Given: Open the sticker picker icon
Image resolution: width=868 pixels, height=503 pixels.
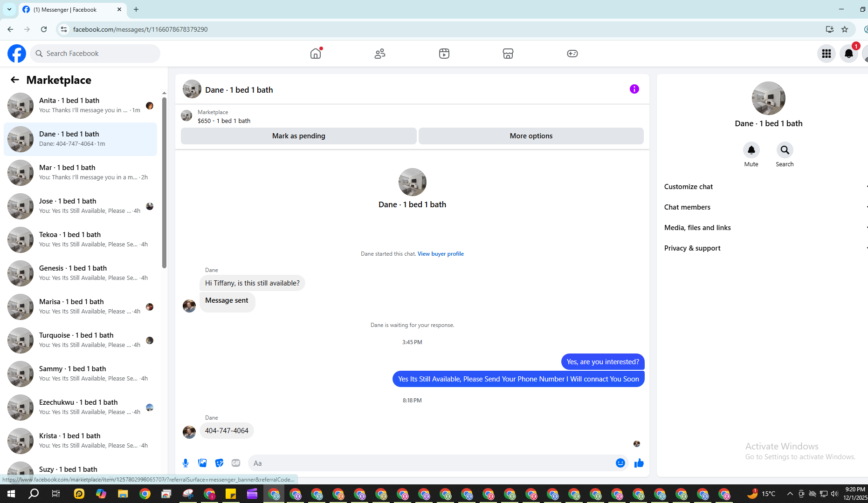Looking at the screenshot, I should click(219, 463).
